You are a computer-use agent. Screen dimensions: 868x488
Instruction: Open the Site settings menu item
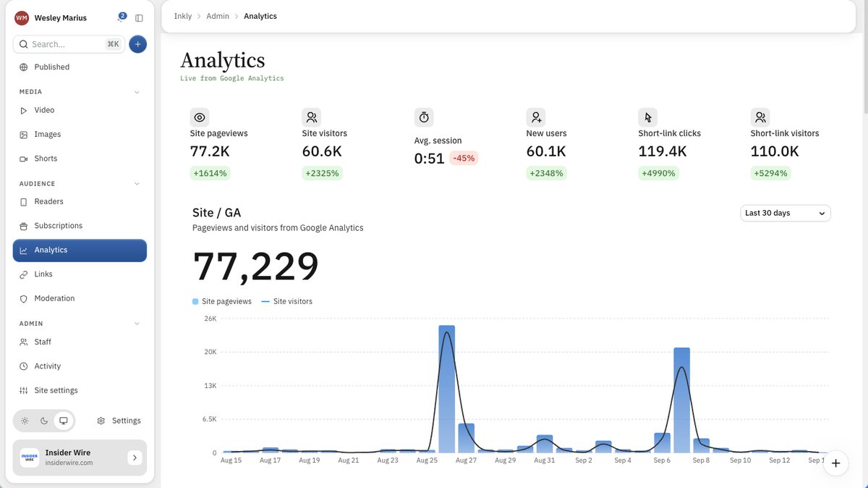click(80, 390)
